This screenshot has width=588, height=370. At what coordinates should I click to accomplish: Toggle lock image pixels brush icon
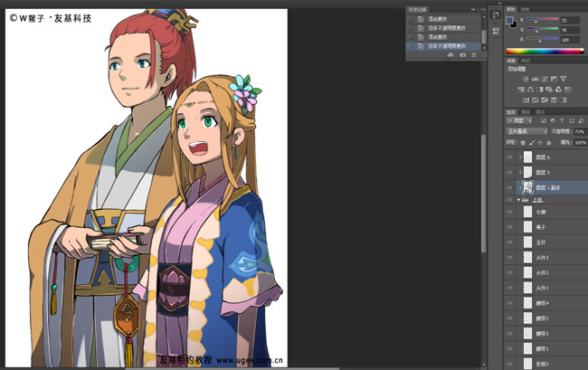click(532, 142)
